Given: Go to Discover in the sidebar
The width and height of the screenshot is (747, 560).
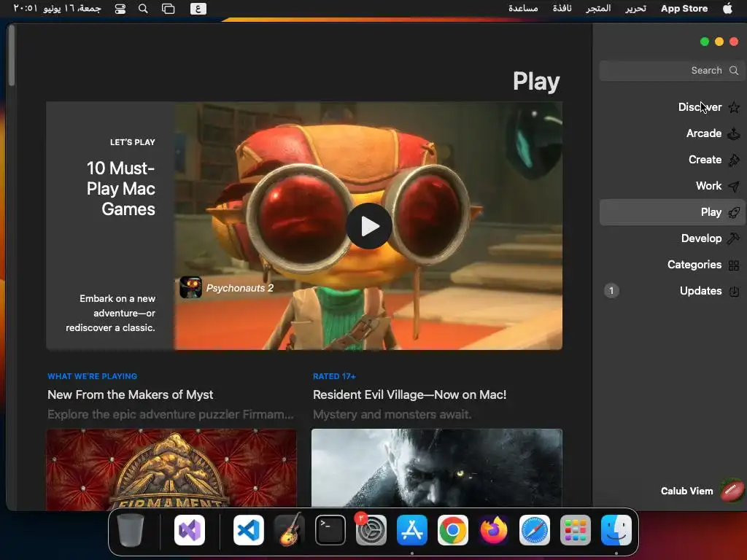Looking at the screenshot, I should (672, 107).
